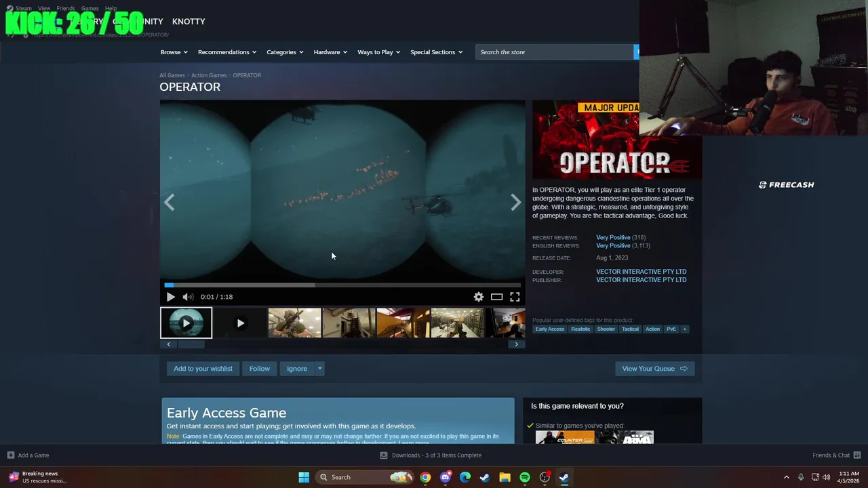Open publisher VECTOR INTERACTIVE PTY LTD link
The height and width of the screenshot is (488, 868).
pyautogui.click(x=641, y=280)
